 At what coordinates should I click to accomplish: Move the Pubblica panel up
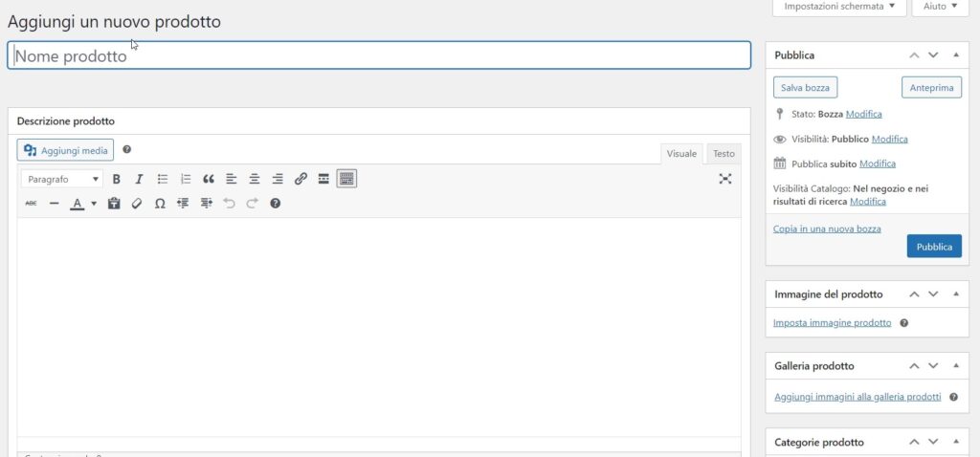(x=914, y=54)
